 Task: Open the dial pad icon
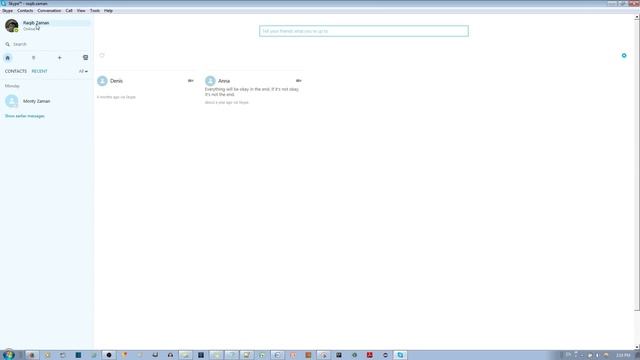33,58
